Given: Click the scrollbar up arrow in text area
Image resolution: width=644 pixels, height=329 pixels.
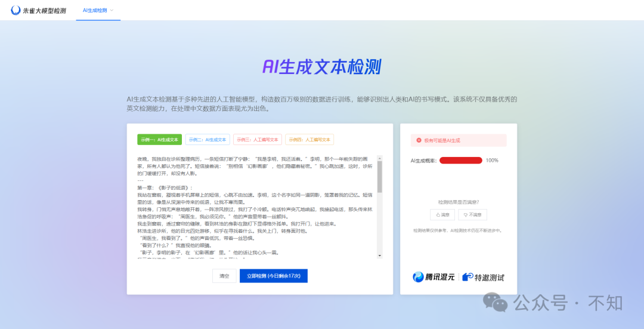Looking at the screenshot, I should [x=380, y=158].
